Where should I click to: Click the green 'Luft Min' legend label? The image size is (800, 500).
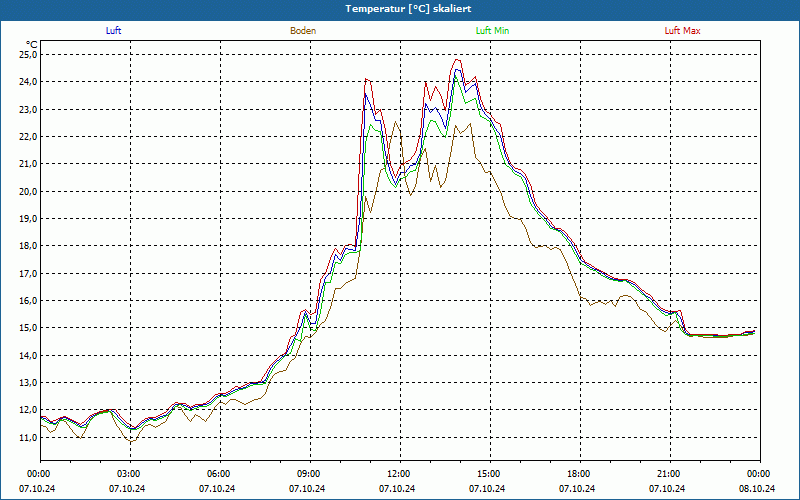click(492, 31)
